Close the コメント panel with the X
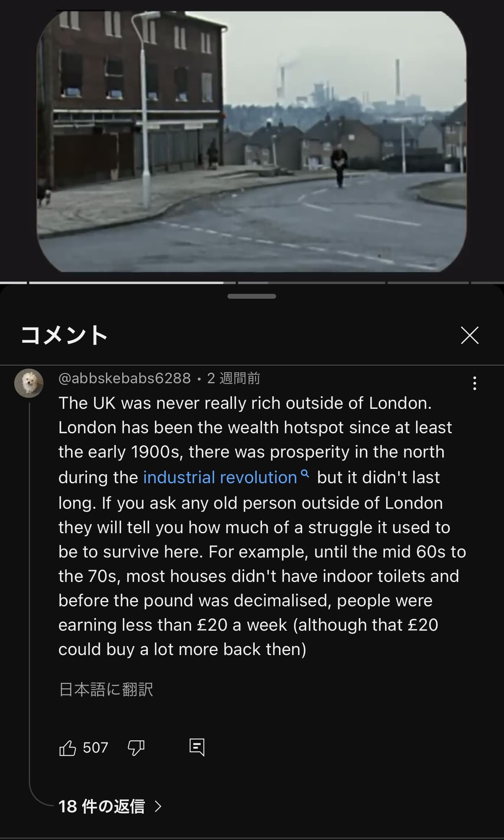This screenshot has width=504, height=840. click(470, 335)
